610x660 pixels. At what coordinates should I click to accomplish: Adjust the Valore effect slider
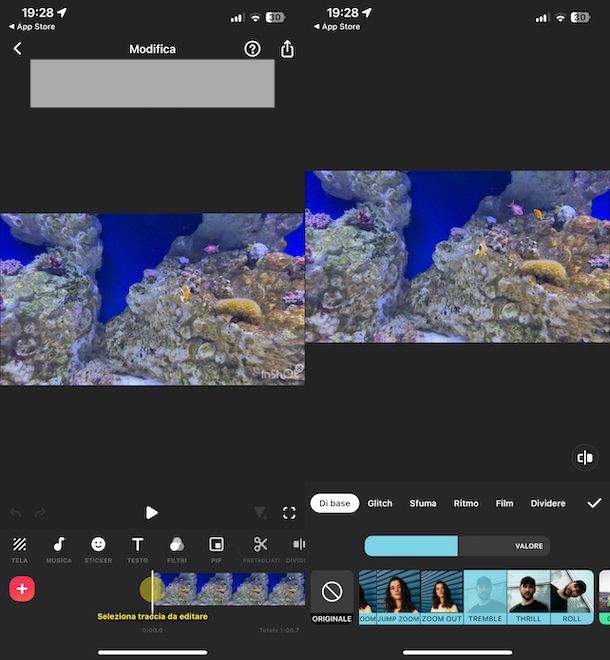coord(457,546)
